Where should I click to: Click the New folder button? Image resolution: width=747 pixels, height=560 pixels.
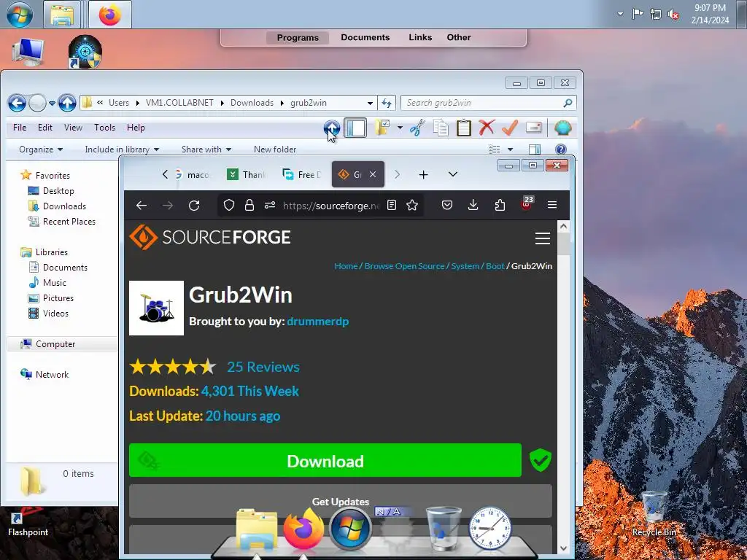(x=275, y=149)
